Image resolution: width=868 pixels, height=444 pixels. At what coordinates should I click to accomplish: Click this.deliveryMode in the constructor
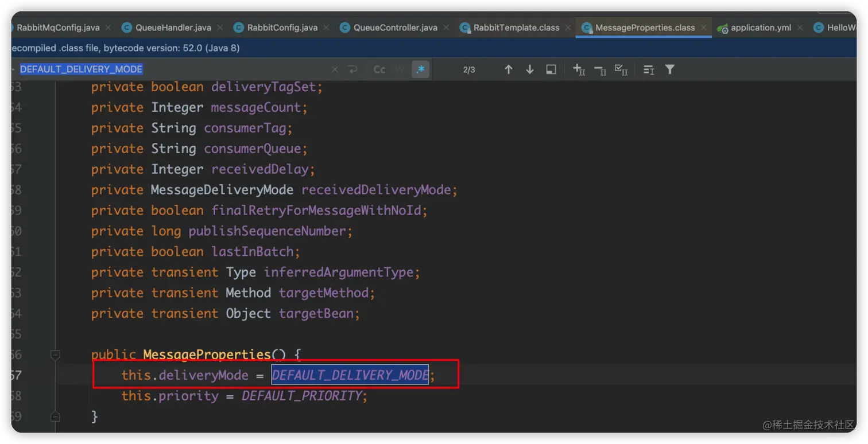[185, 376]
